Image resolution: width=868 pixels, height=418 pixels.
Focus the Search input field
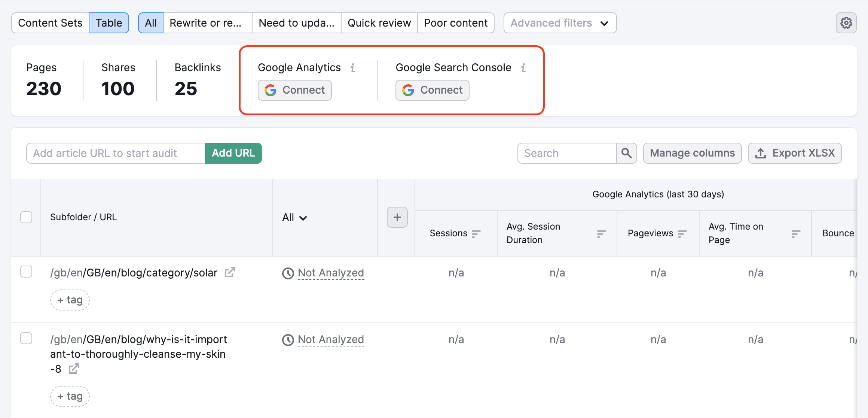pos(567,153)
